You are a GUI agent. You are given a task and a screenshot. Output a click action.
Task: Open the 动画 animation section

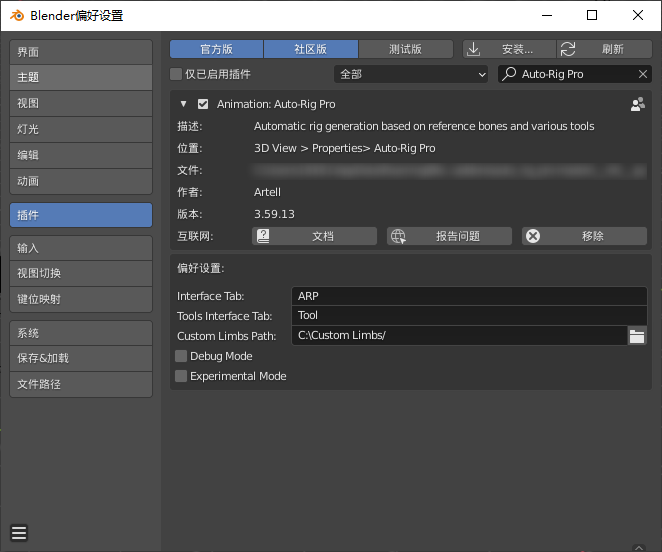click(x=81, y=182)
